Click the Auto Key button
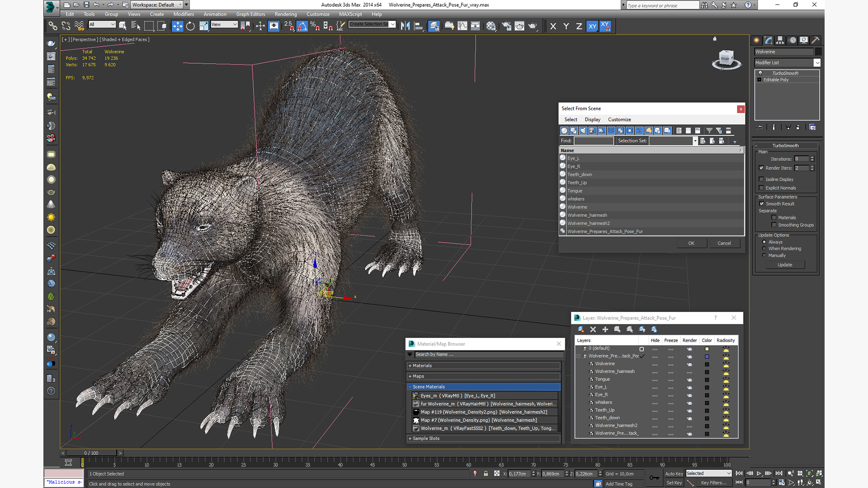 tap(674, 474)
